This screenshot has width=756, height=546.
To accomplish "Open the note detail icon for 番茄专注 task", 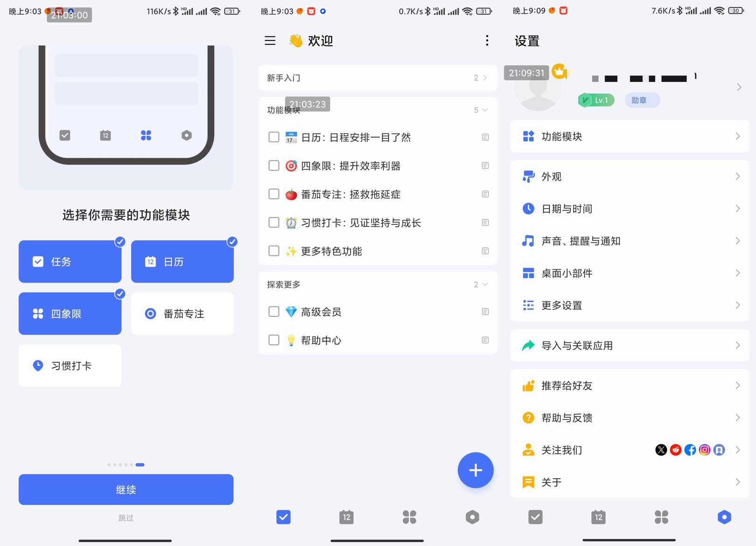I will point(485,194).
